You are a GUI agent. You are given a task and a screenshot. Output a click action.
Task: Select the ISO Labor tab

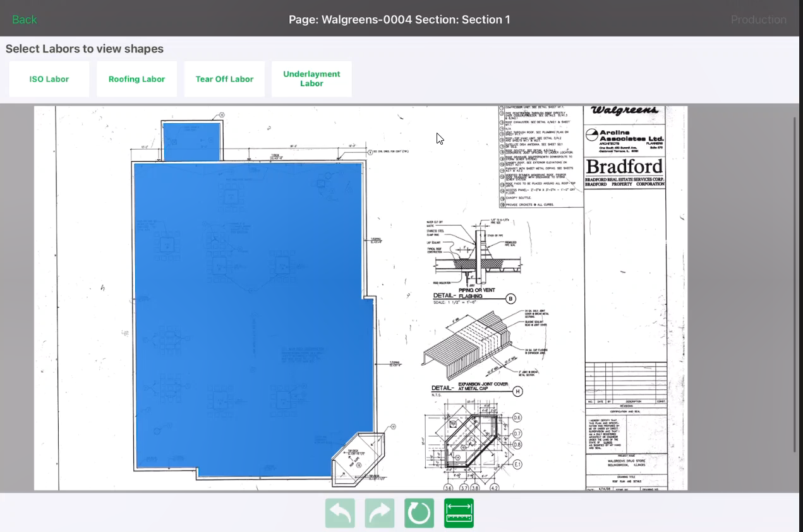pos(49,79)
